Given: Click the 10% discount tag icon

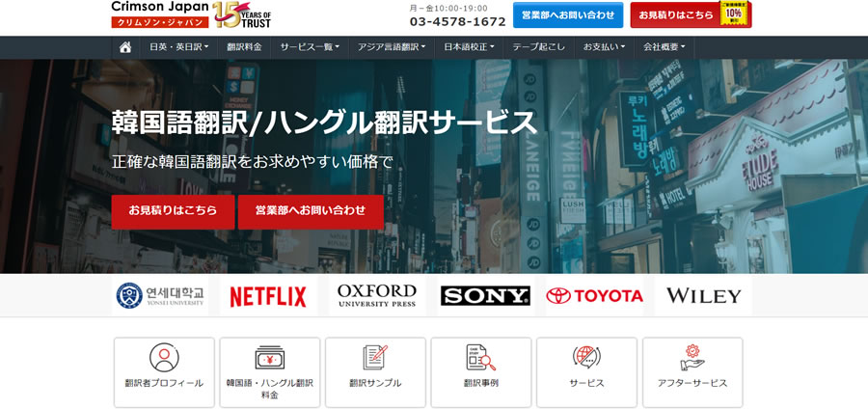Looking at the screenshot, I should point(735,14).
